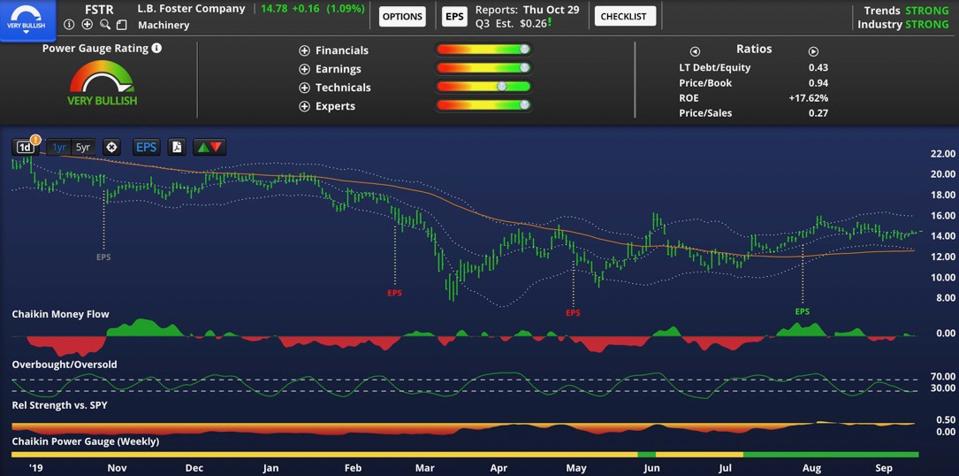Screen dimensions: 959x476
Task: Expand the Experts section
Action: [305, 106]
